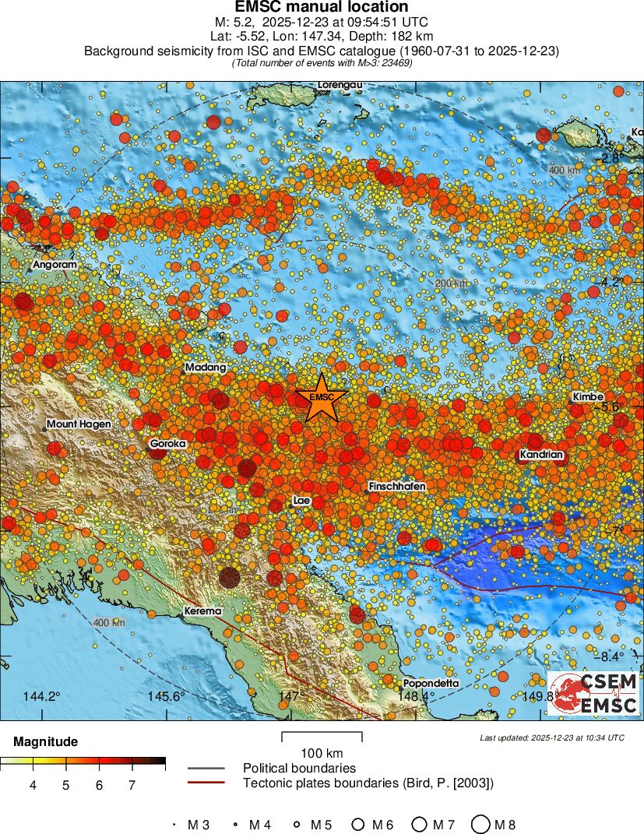Screen dimensions: 644x834
Task: Click the 7 tick on the magnitude scale
Action: (132, 785)
